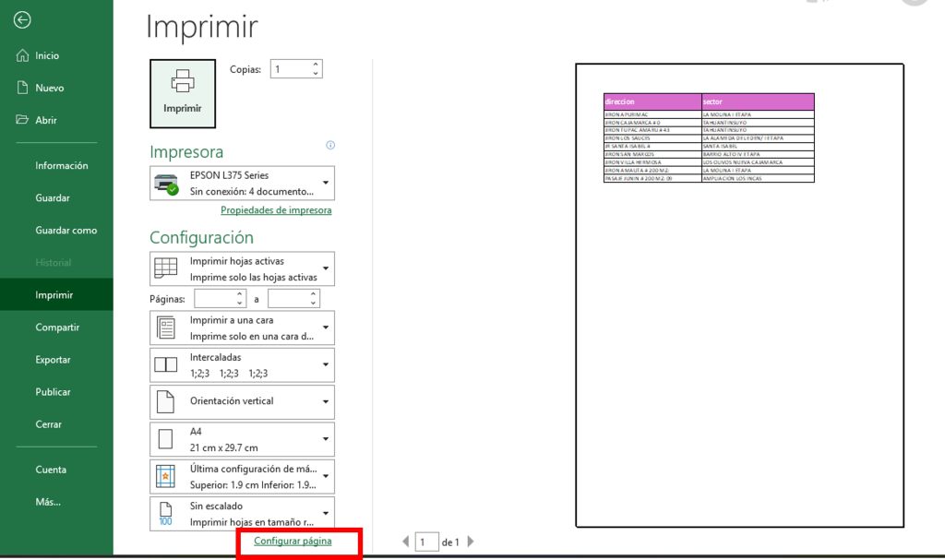Click the large Imprimir printer button

pos(182,93)
